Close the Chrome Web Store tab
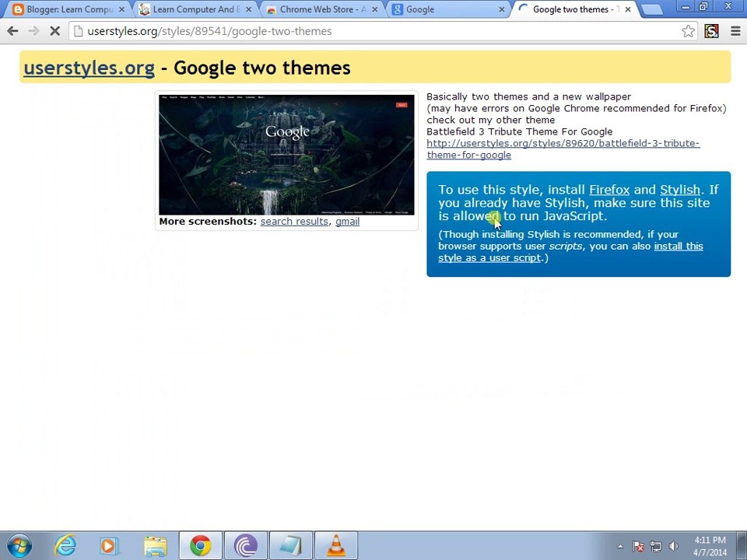 [x=375, y=9]
